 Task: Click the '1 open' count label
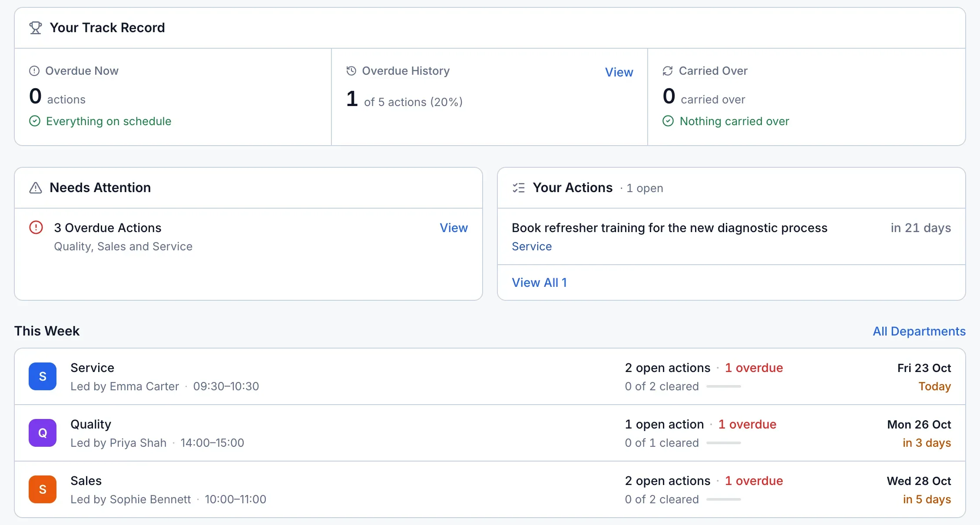click(645, 188)
